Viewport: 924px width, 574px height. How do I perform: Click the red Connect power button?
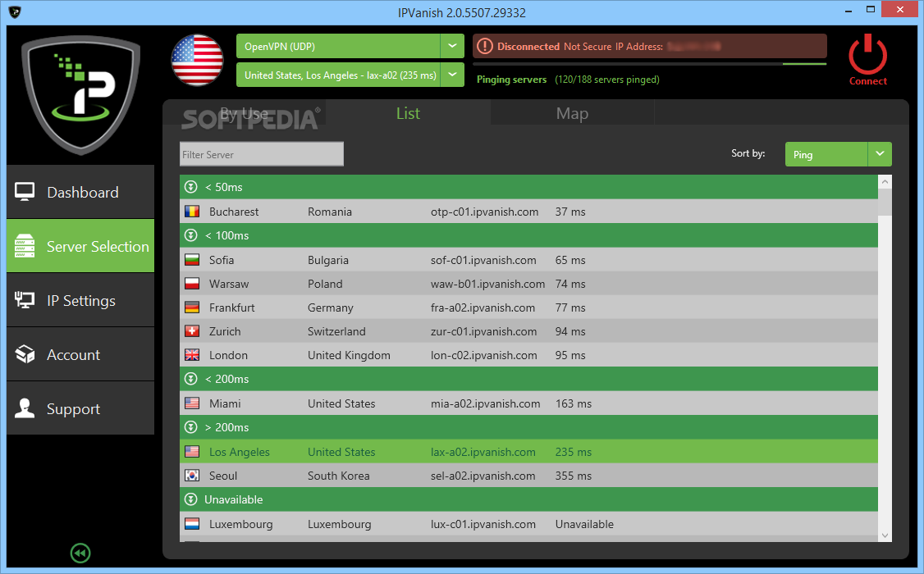click(867, 60)
